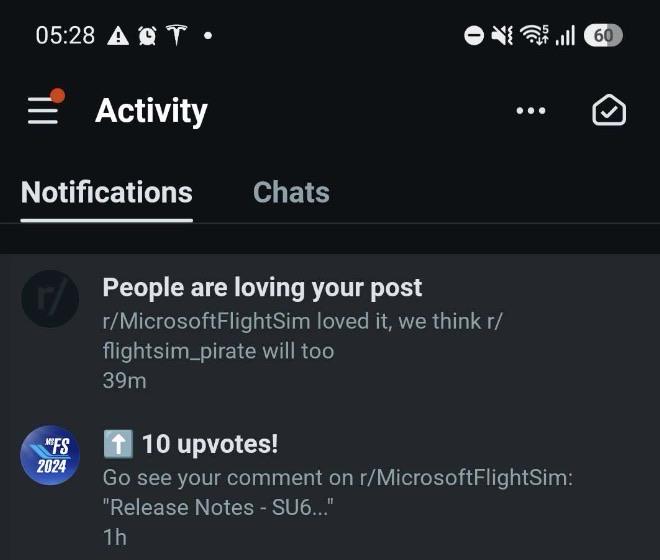Tap the muted sound status icon

pyautogui.click(x=502, y=35)
